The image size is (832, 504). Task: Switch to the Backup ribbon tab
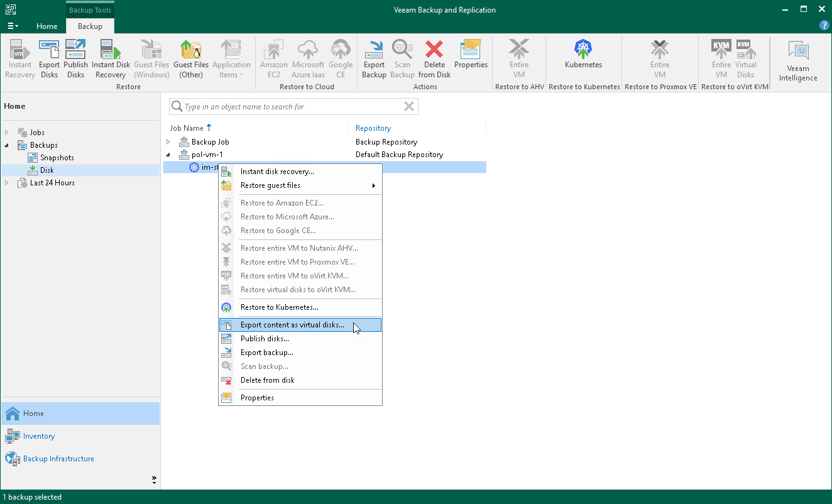(x=90, y=26)
